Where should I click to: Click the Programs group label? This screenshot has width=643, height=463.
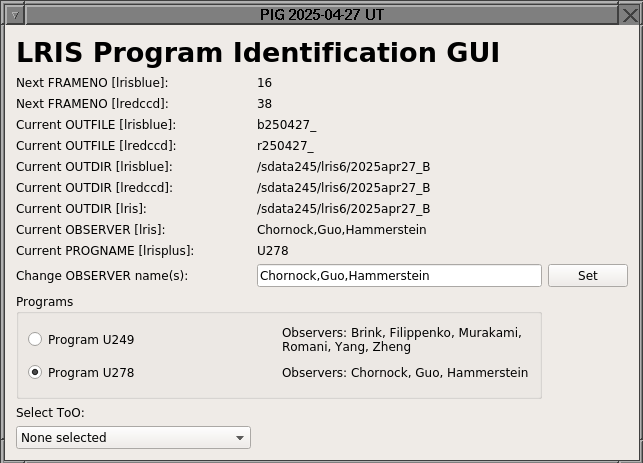point(44,301)
